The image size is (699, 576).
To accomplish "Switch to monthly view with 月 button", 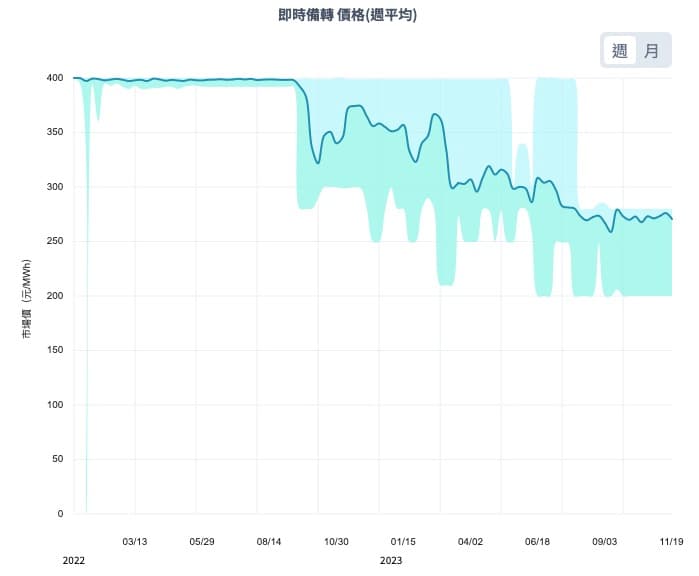I will coord(652,51).
